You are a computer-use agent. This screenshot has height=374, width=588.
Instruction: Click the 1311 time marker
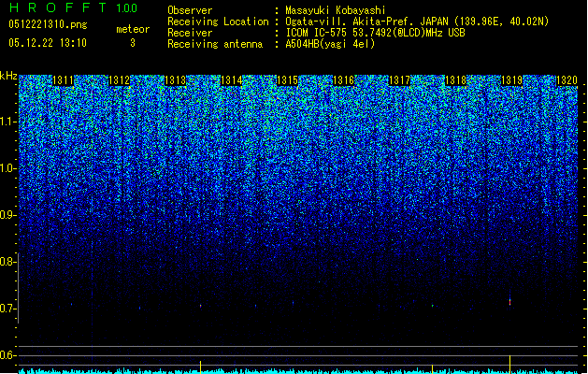pos(63,80)
